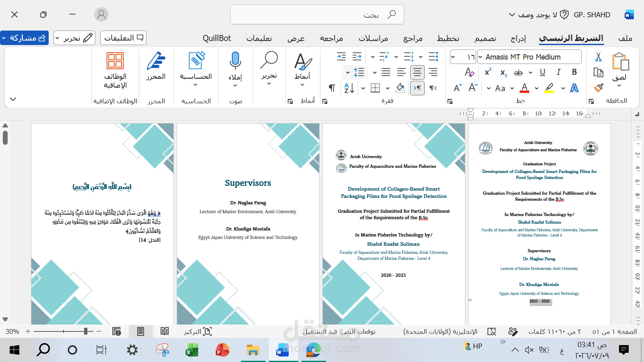Toggle Italic formatting
This screenshot has height=362, width=644.
click(x=558, y=72)
